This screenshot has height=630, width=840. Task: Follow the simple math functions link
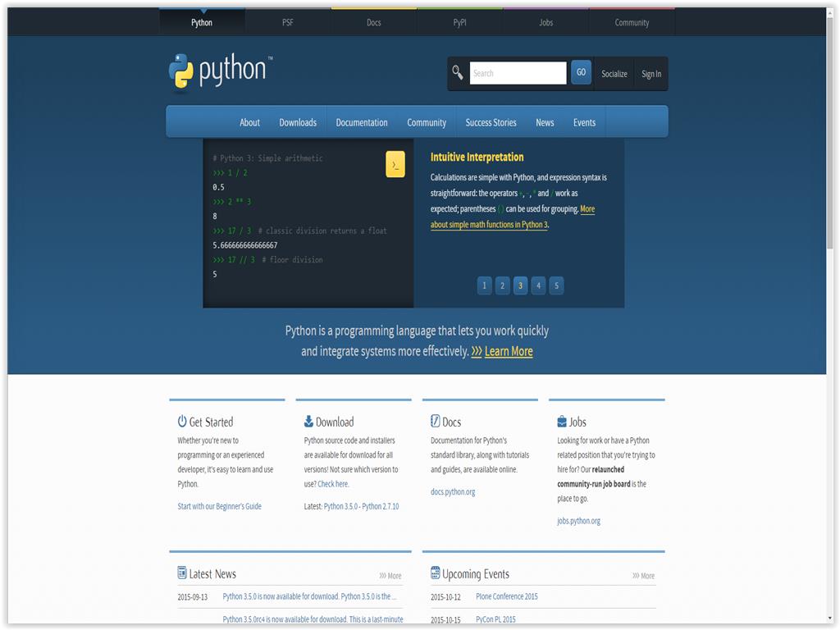coord(489,225)
